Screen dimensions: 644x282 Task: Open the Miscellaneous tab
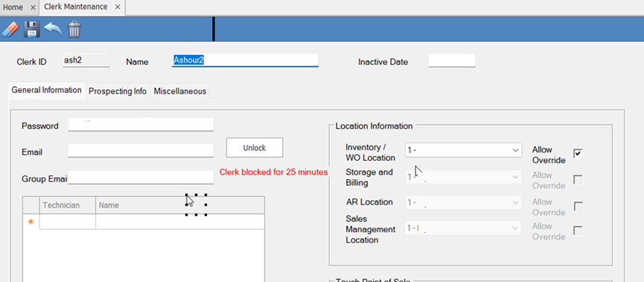point(180,91)
